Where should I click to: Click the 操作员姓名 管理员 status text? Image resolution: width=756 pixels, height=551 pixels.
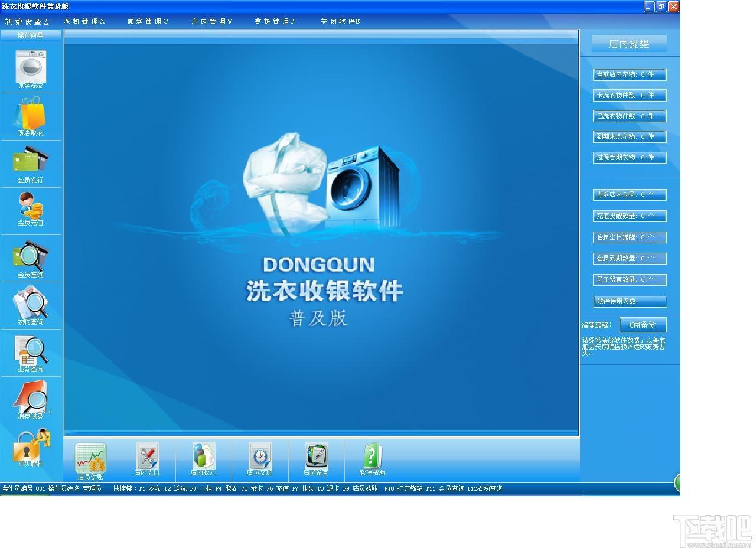pyautogui.click(x=75, y=488)
